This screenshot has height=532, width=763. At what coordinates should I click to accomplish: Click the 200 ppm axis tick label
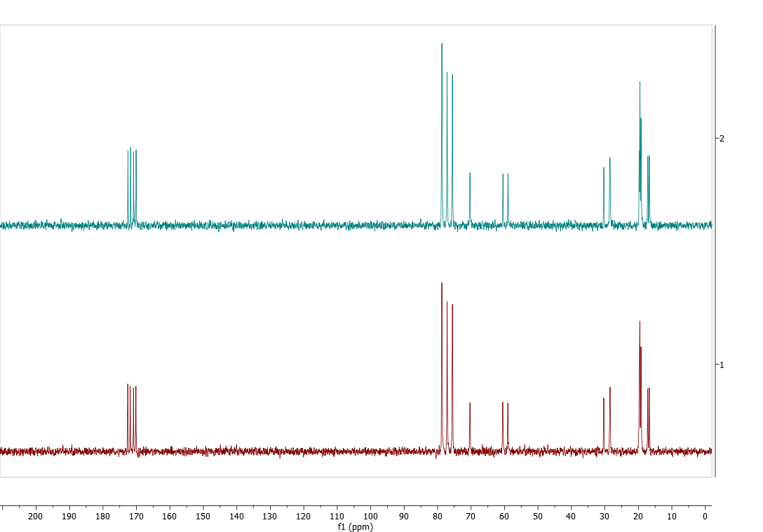point(36,517)
